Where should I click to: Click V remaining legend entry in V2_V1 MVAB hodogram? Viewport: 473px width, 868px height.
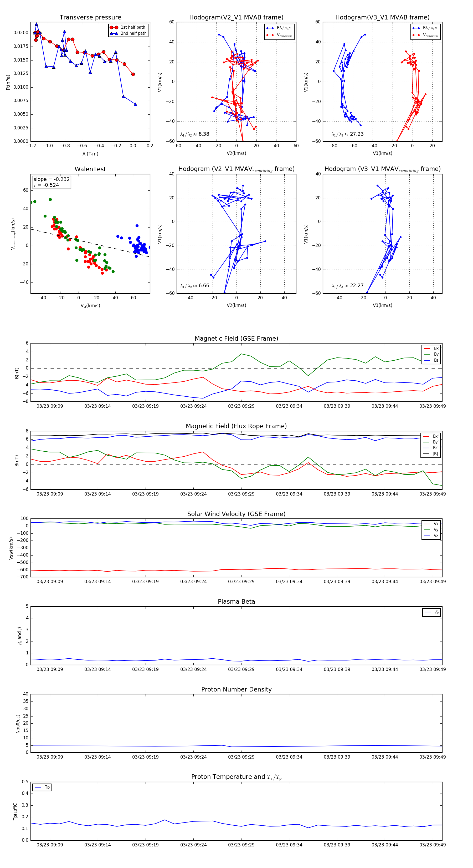click(x=279, y=35)
